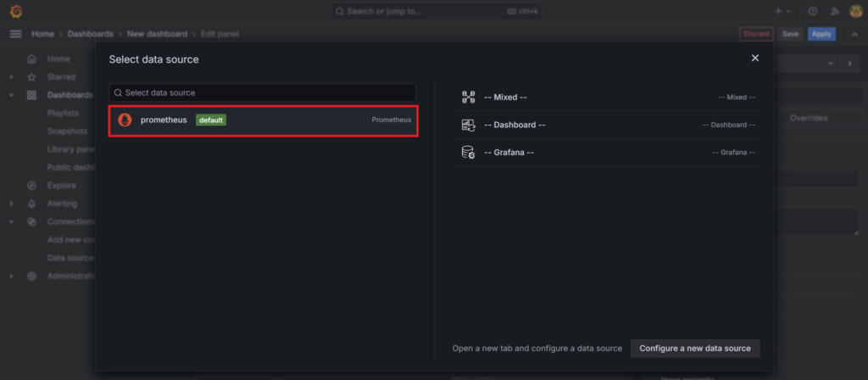Open New dashboard breadcrumb
The height and width of the screenshot is (380, 868).
click(x=157, y=34)
